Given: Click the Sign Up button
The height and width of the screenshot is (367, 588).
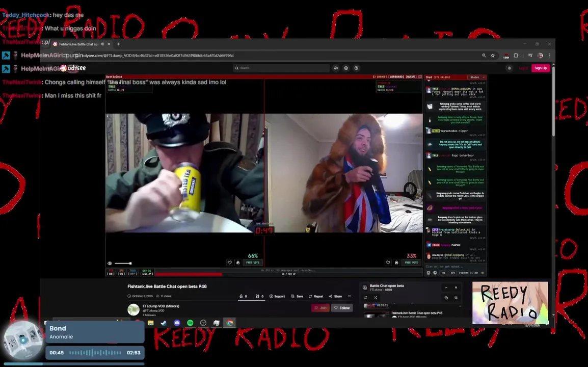Looking at the screenshot, I should pyautogui.click(x=541, y=68).
